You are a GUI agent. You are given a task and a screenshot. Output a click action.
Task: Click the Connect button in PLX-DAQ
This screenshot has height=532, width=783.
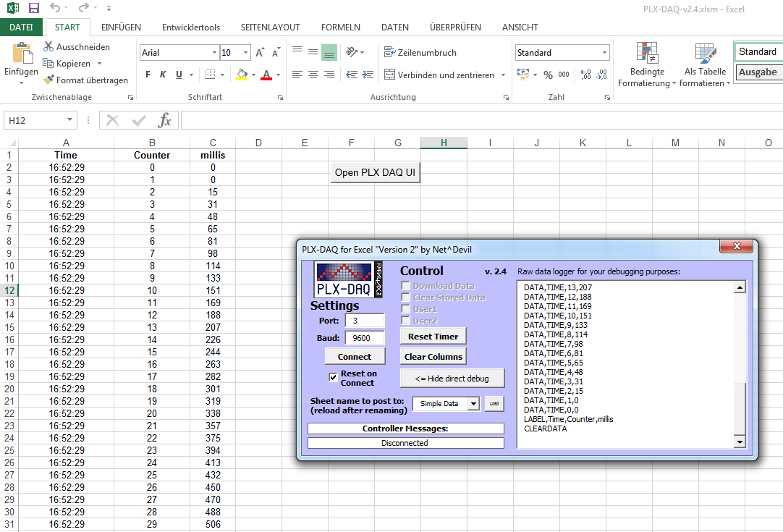click(355, 357)
